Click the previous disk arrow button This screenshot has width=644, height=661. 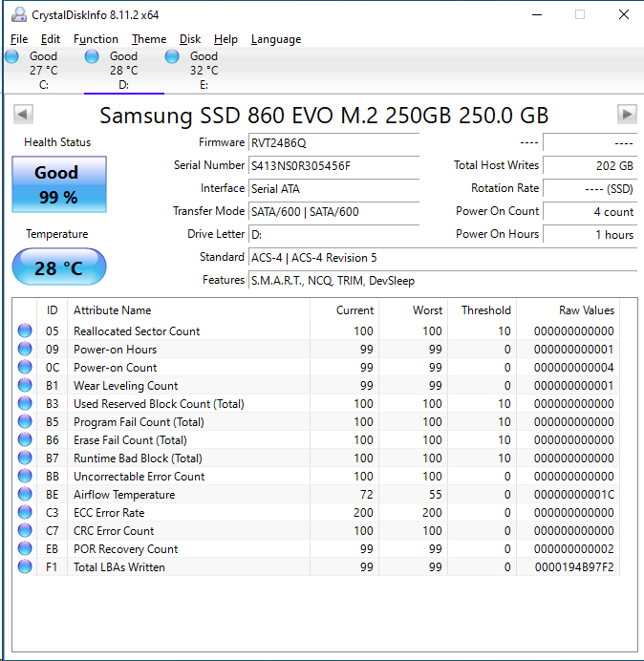(x=23, y=115)
